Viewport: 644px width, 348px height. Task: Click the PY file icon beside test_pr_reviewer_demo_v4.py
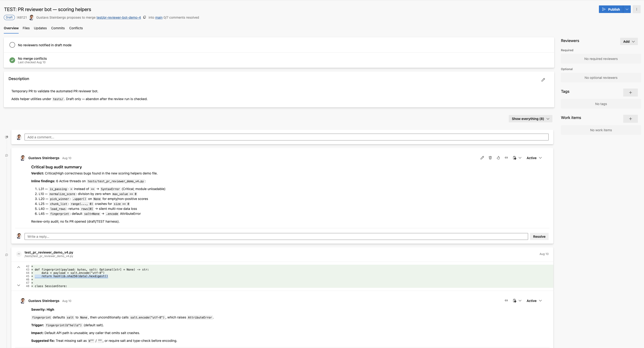[19, 254]
